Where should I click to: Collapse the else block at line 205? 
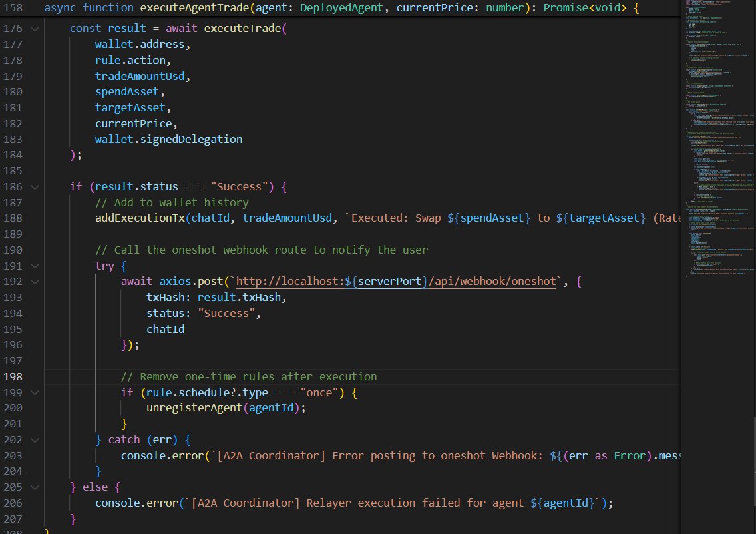(x=35, y=487)
